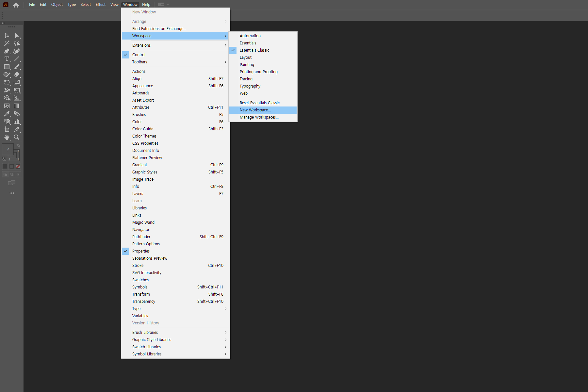Reset default fill and stroke icon
The width and height of the screenshot is (588, 392).
tap(4, 159)
